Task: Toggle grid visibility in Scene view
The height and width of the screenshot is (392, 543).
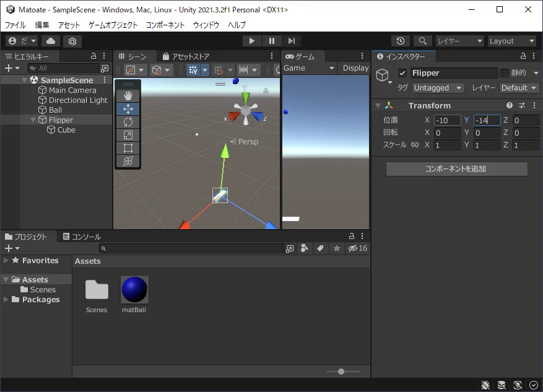Action: [193, 71]
